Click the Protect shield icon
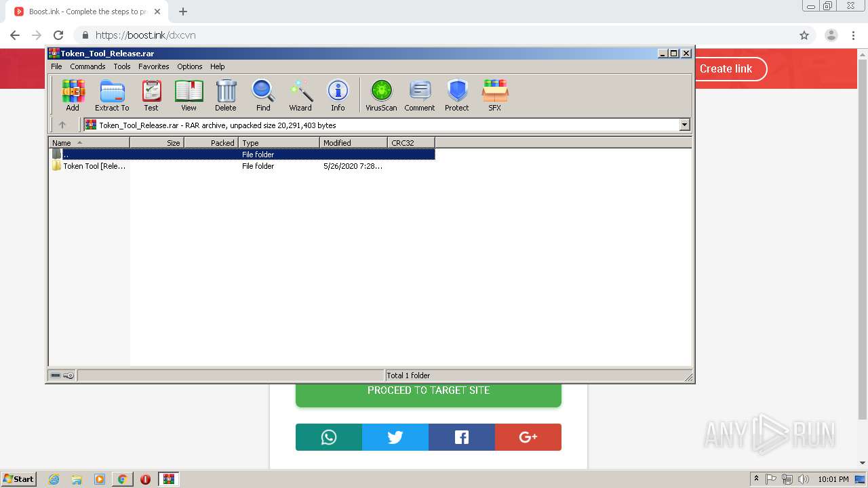Viewport: 868px width, 488px height. pos(457,95)
